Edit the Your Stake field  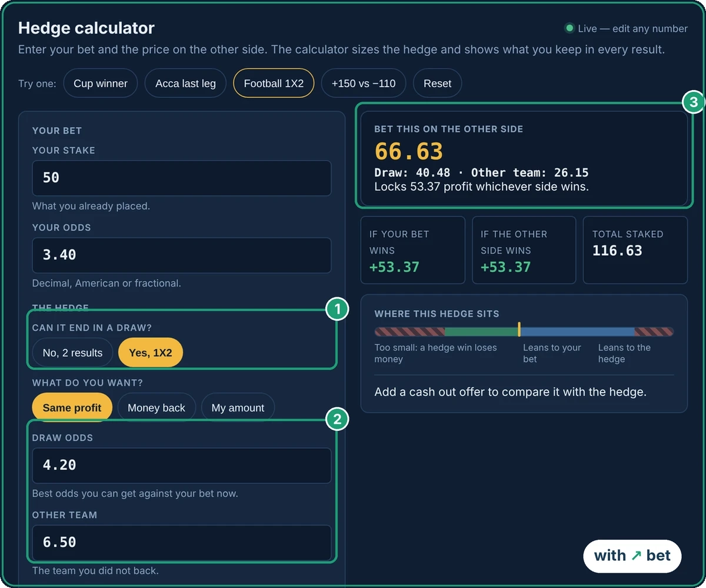pyautogui.click(x=182, y=178)
